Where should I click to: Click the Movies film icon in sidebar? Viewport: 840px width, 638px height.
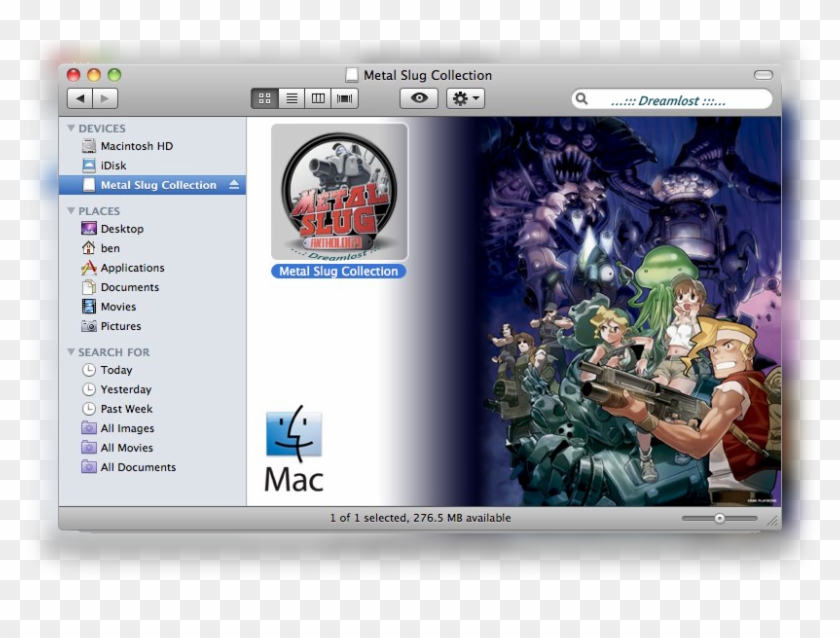tap(88, 306)
